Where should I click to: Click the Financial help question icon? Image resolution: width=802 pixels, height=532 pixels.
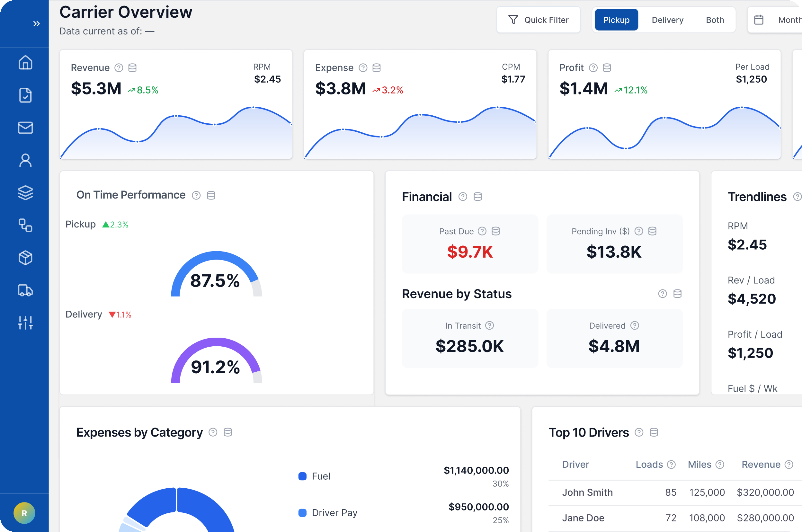click(463, 197)
